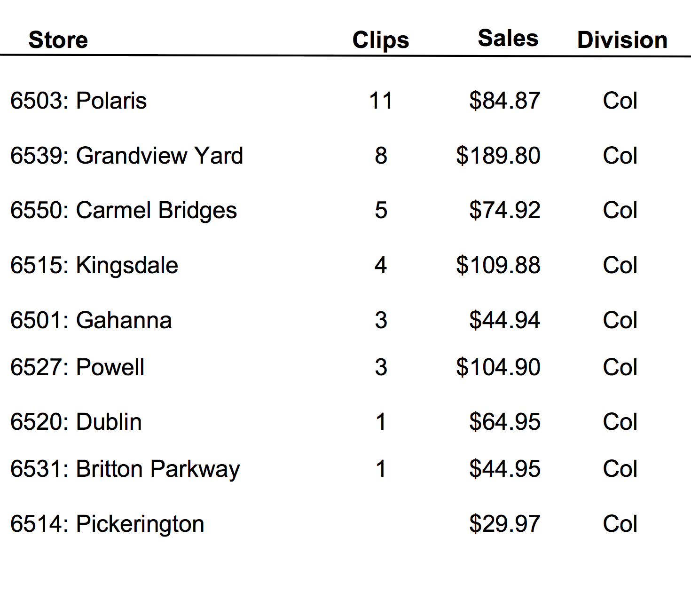Click the Store column header

click(58, 40)
